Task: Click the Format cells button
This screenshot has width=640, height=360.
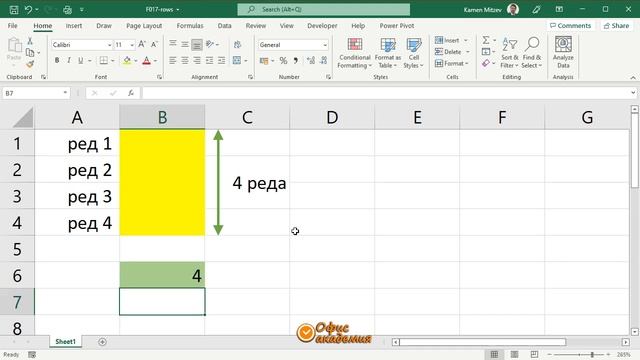Action: tap(452, 64)
